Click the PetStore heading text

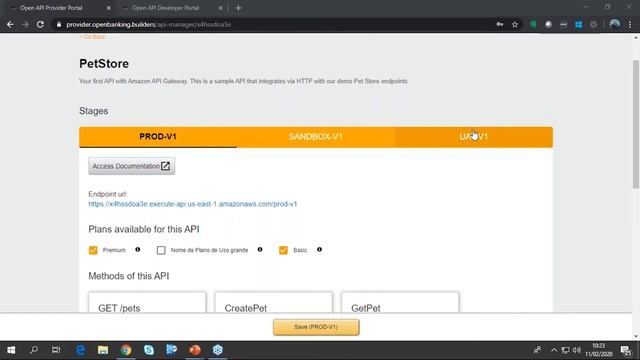pos(104,64)
